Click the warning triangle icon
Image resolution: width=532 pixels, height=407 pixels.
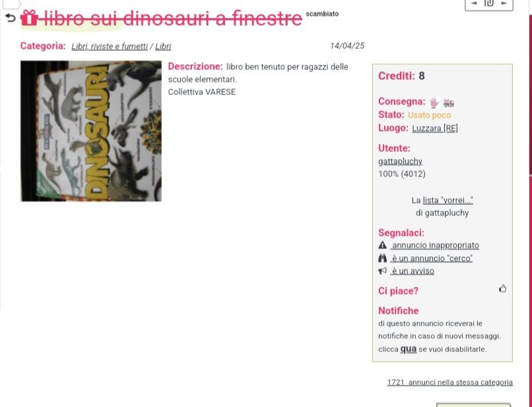coord(382,245)
